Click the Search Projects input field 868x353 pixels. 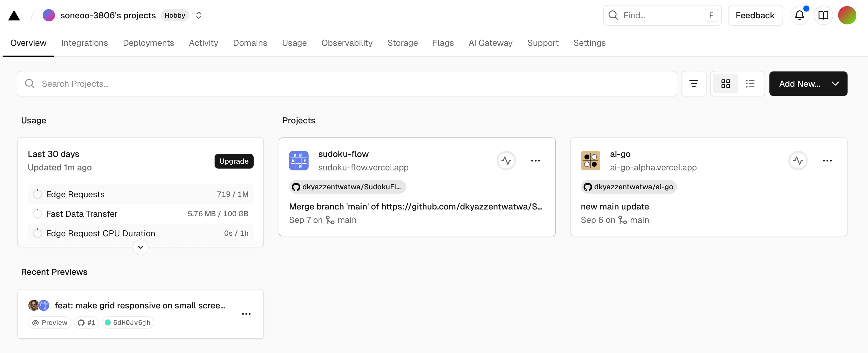coord(347,84)
